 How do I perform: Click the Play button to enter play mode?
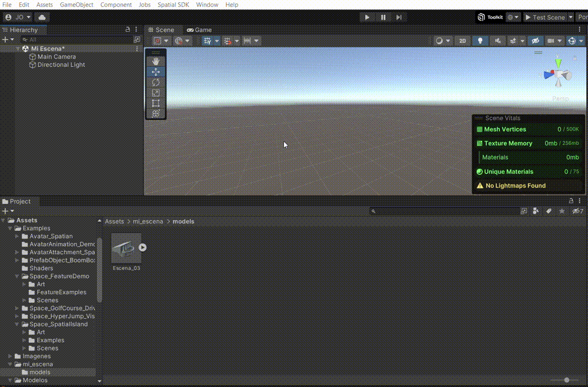coord(367,18)
